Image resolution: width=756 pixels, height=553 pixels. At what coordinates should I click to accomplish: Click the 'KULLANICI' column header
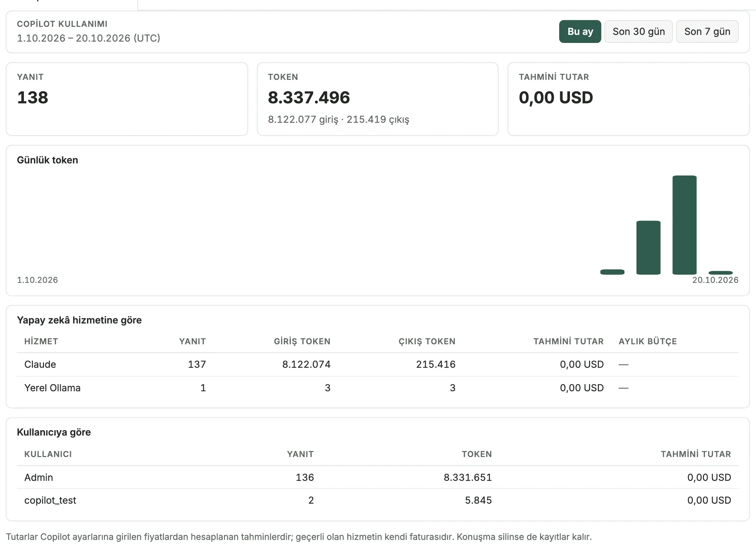click(48, 454)
